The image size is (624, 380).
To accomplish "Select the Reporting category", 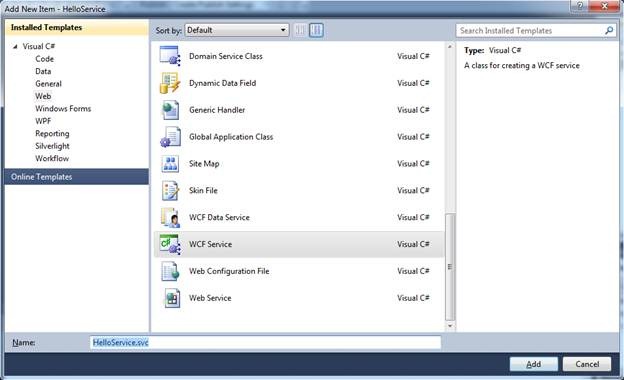I will [52, 133].
